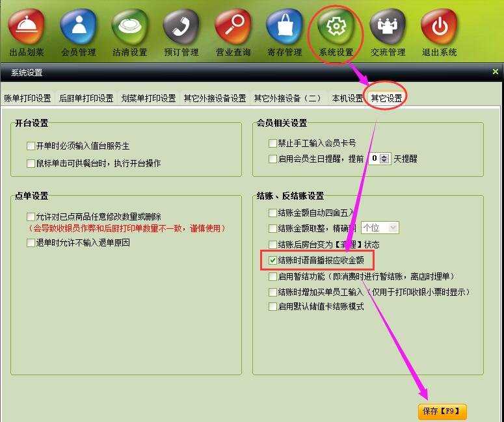Image resolution: width=504 pixels, height=422 pixels.
Task: Click 退出系统 power icon to exit
Action: [x=439, y=27]
